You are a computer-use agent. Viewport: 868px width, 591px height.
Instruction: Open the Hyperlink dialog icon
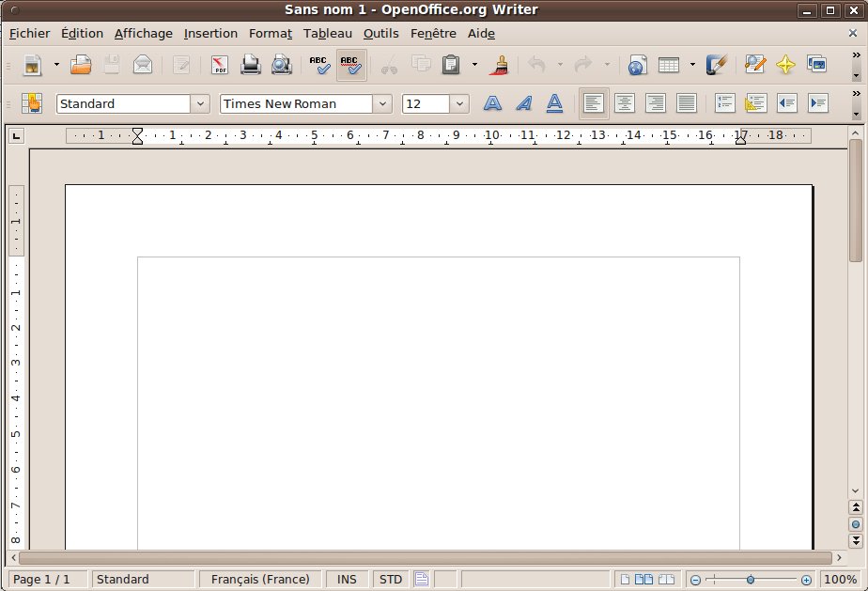coord(638,65)
